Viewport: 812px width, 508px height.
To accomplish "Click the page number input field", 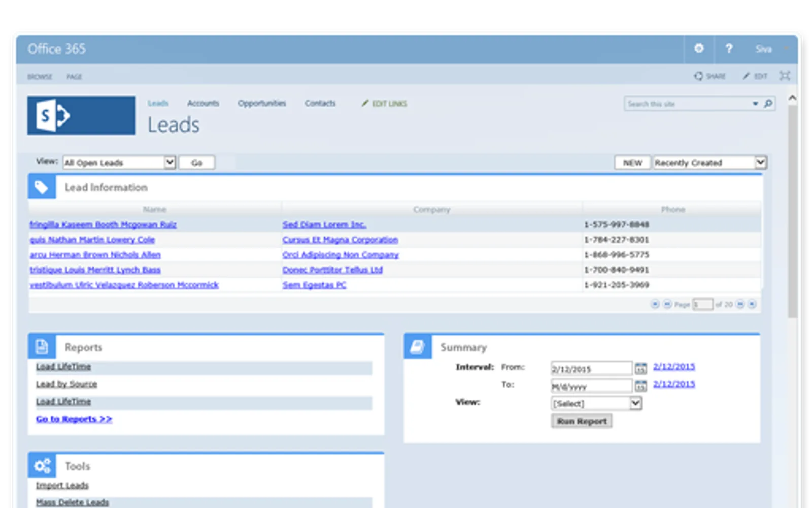I will (x=703, y=304).
